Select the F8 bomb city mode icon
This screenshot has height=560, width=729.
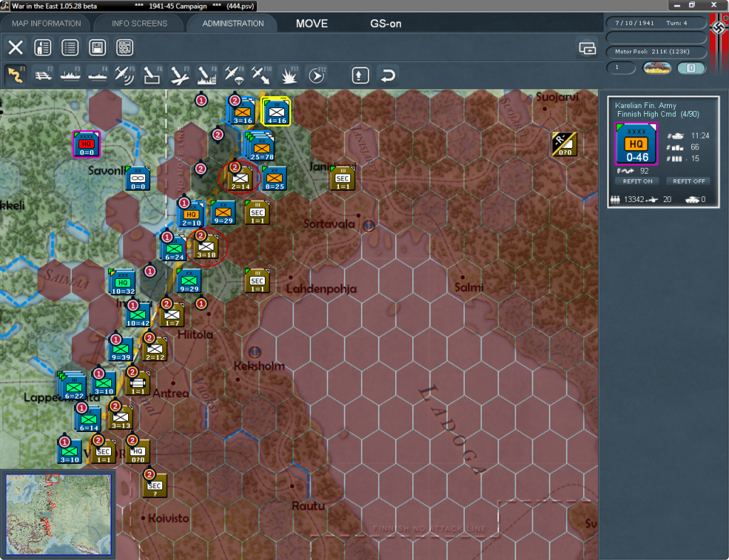coord(207,75)
